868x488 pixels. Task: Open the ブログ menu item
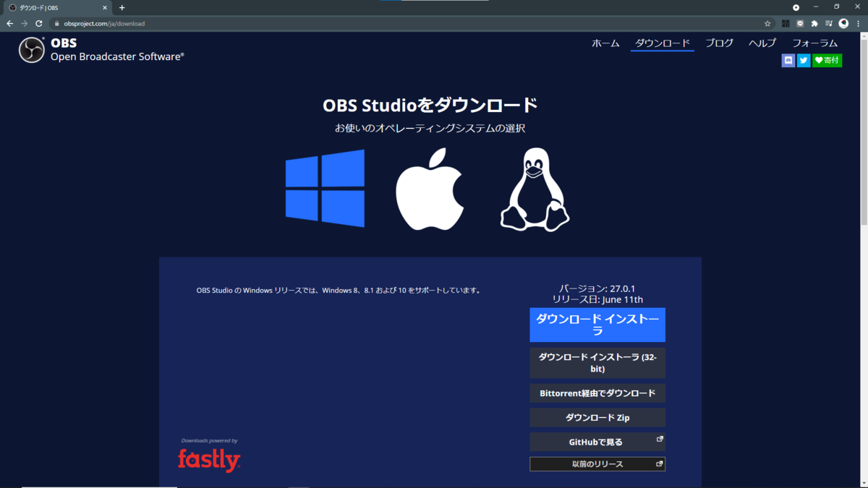(x=719, y=43)
